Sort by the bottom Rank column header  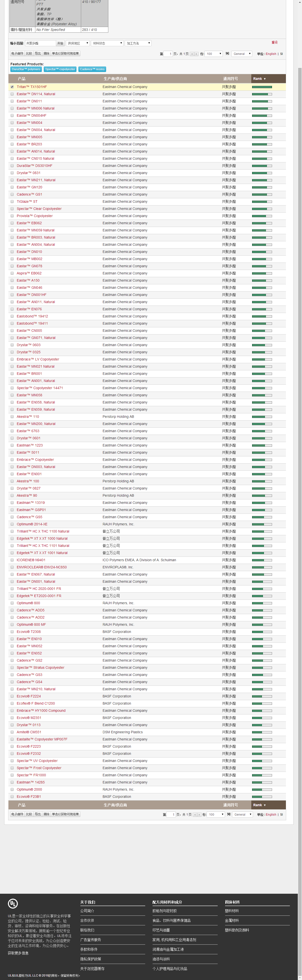coord(269,805)
